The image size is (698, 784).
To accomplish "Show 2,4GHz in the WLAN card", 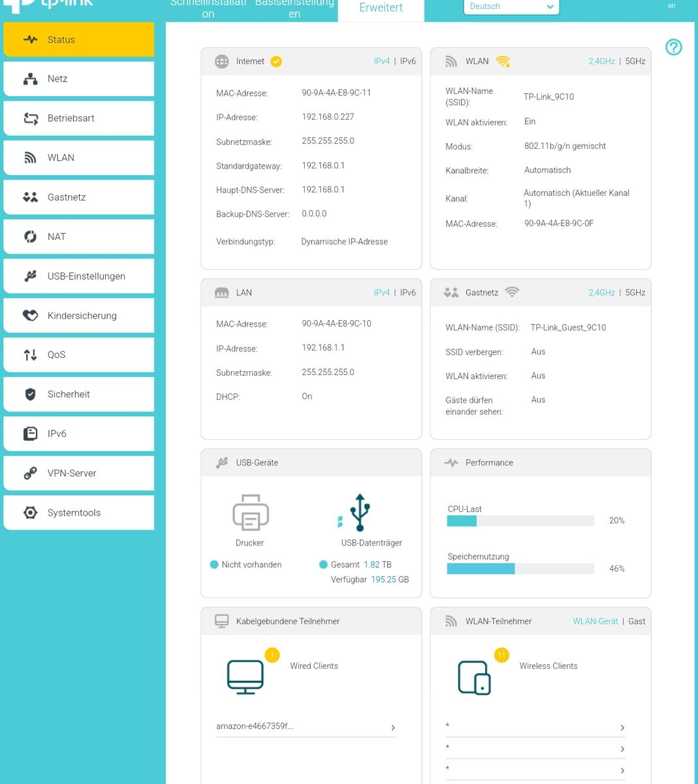I will click(601, 61).
